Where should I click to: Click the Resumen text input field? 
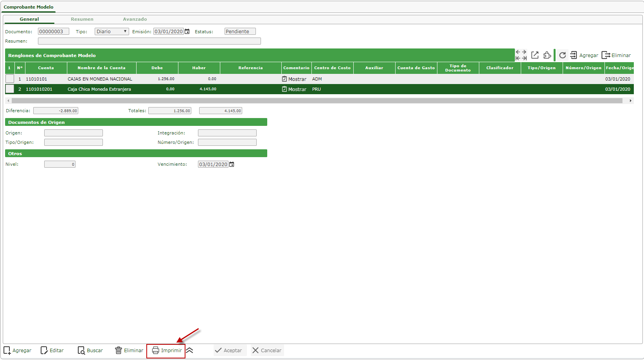[x=149, y=41]
